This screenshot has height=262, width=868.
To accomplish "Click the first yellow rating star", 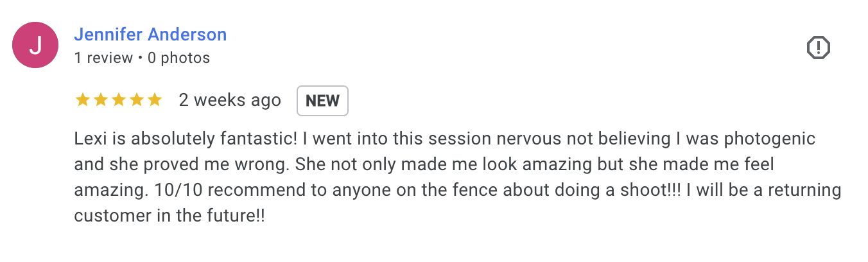I will [82, 100].
